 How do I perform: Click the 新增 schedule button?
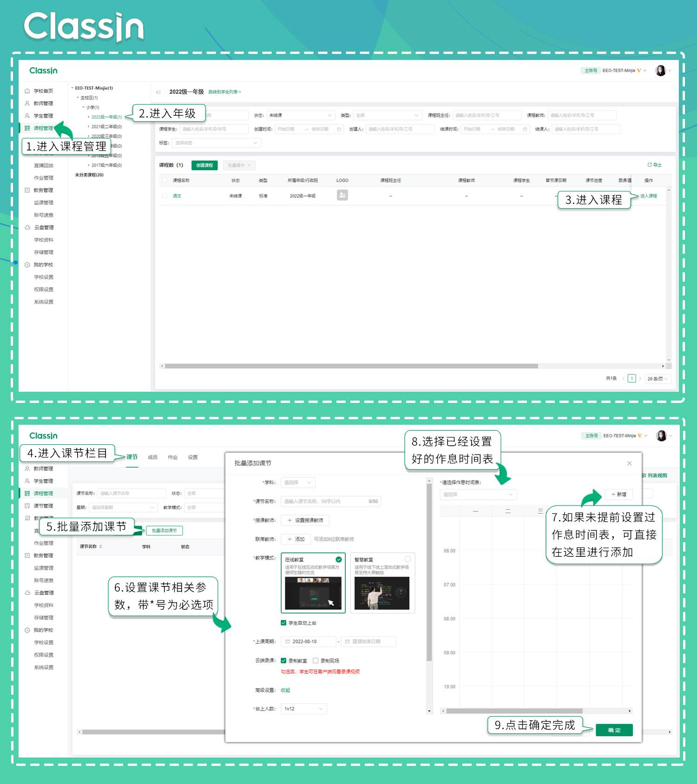618,494
